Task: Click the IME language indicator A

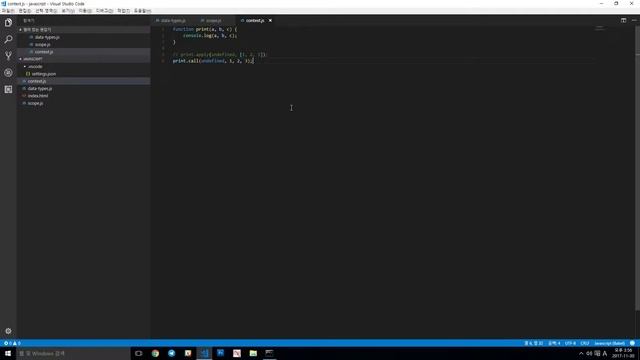Action: (605, 353)
